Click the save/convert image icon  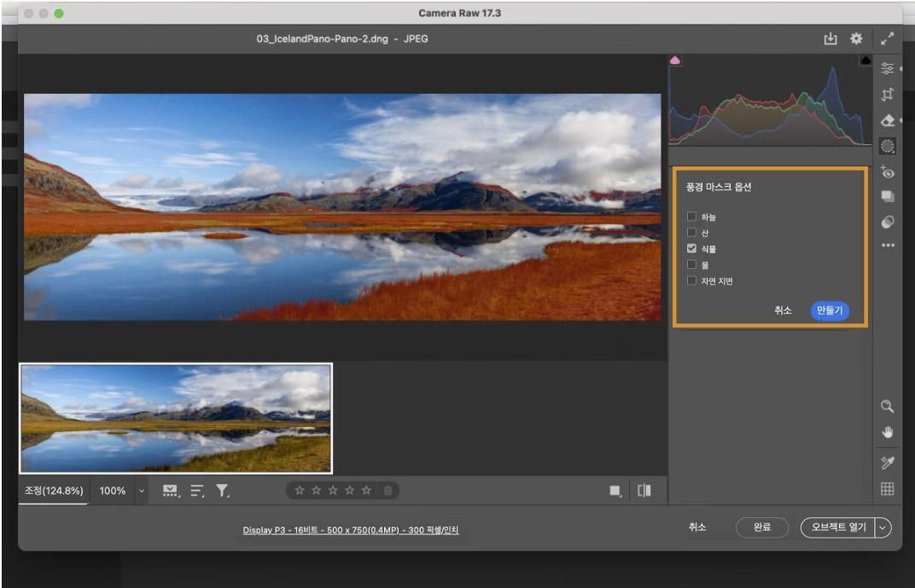coord(830,38)
